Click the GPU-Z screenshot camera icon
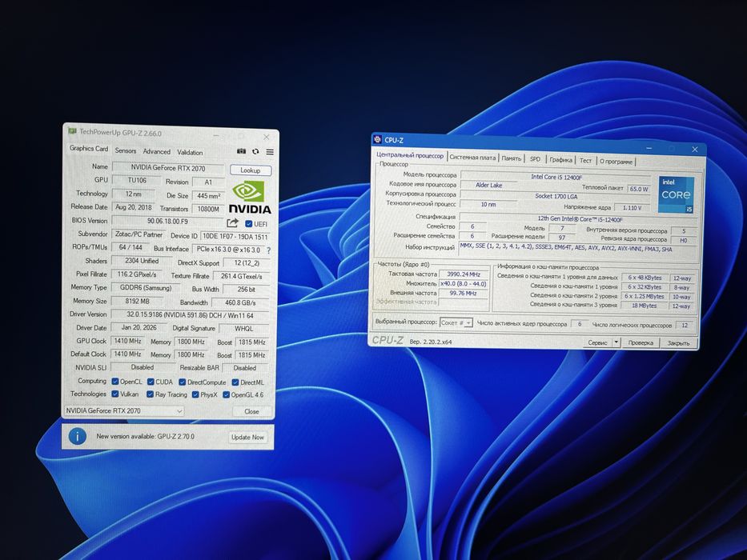 [x=242, y=151]
